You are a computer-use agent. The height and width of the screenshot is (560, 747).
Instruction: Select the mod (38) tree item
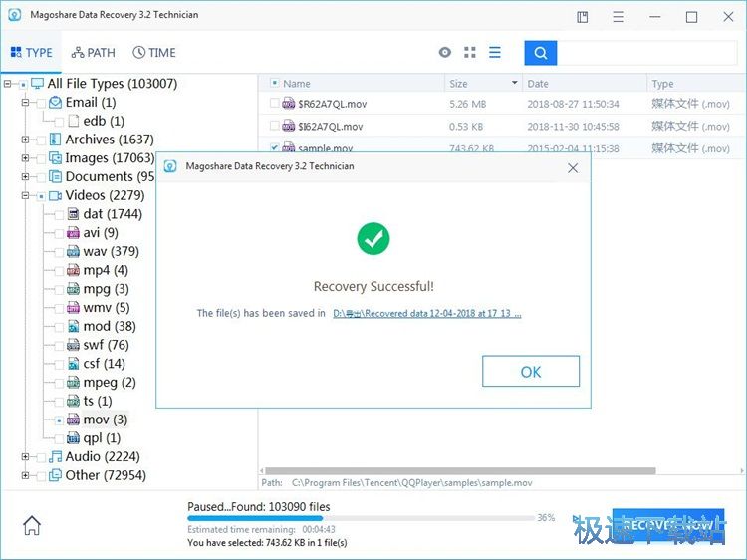pyautogui.click(x=110, y=326)
